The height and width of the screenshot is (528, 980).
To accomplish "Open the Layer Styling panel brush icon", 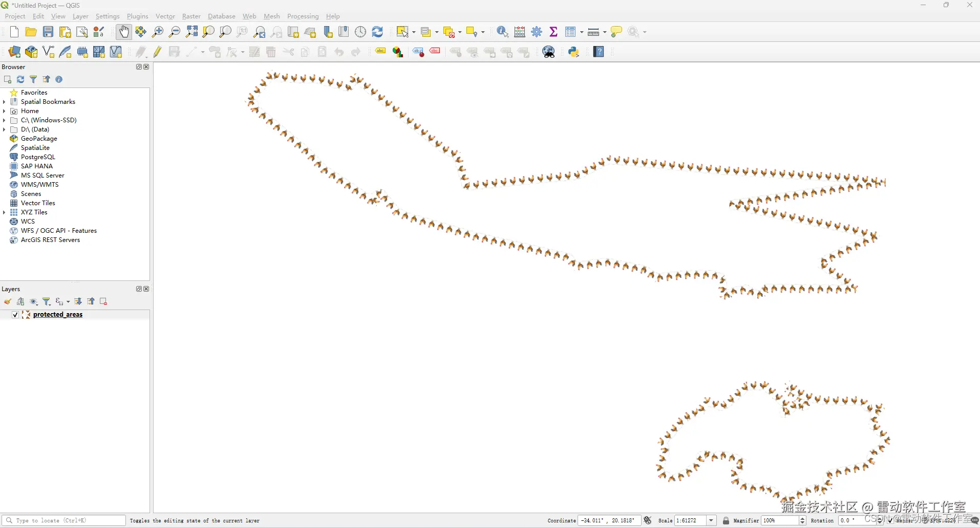I will [8, 301].
